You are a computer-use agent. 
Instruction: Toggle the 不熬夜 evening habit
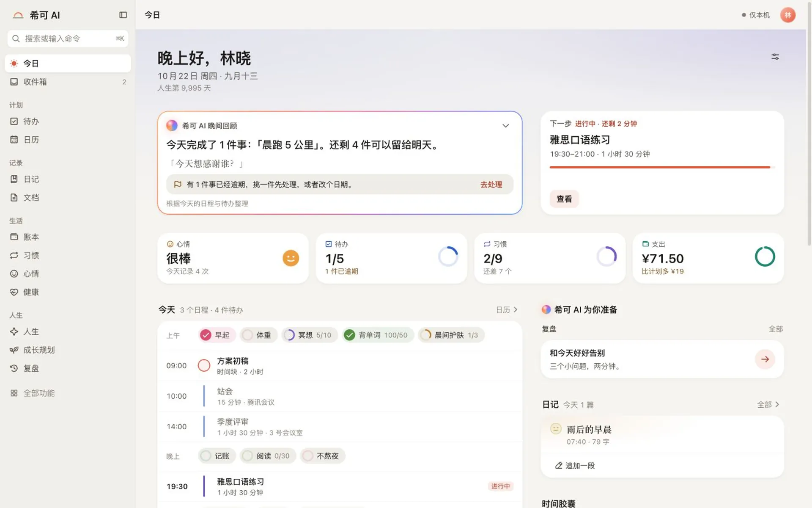point(323,456)
